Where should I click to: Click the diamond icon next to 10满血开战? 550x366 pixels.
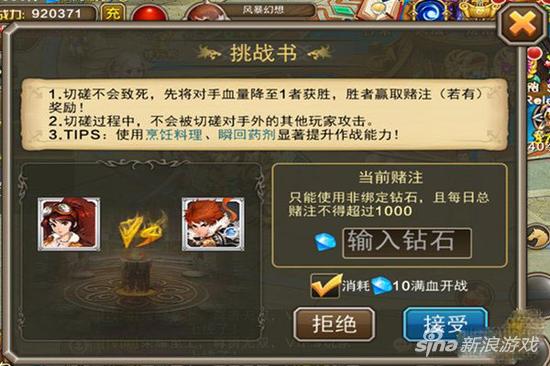(382, 286)
